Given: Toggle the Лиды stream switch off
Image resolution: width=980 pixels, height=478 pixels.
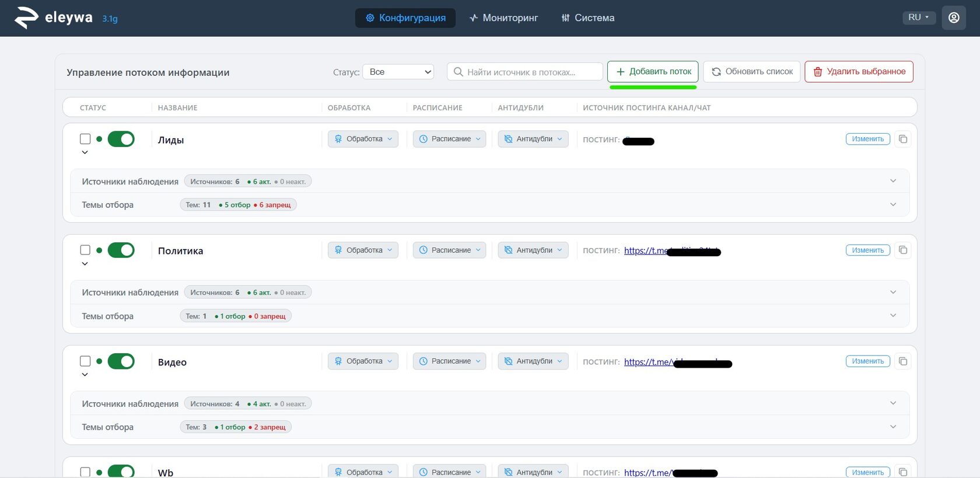Looking at the screenshot, I should click(x=121, y=139).
